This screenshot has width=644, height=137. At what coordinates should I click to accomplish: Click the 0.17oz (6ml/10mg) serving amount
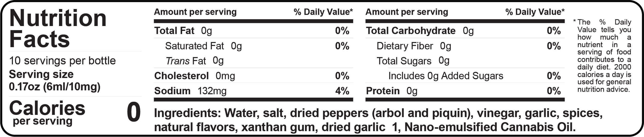(x=55, y=87)
